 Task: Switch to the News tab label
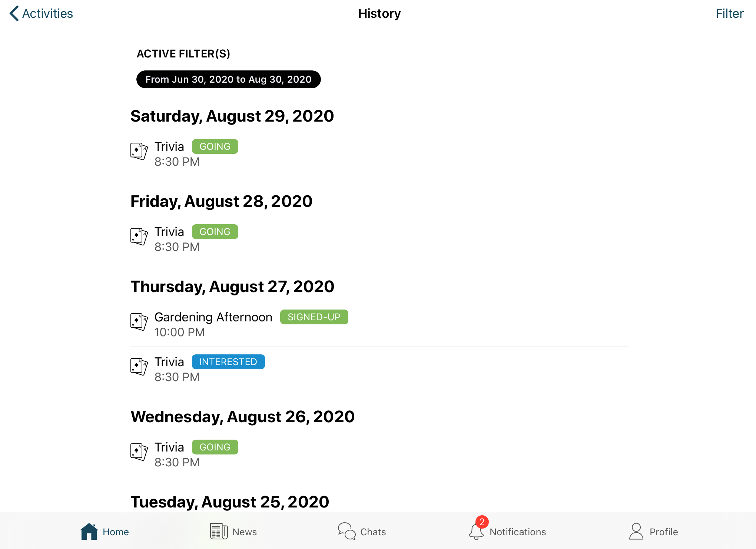click(x=245, y=532)
